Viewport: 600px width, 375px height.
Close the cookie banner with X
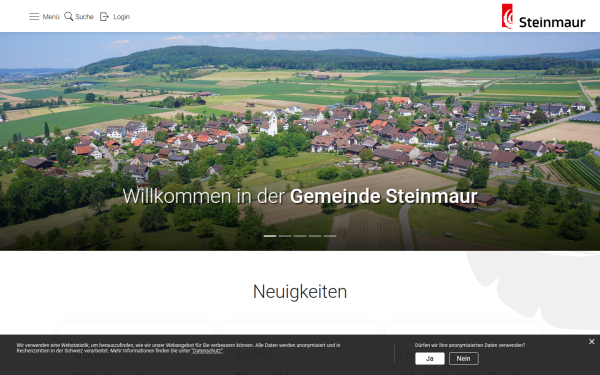click(x=592, y=342)
